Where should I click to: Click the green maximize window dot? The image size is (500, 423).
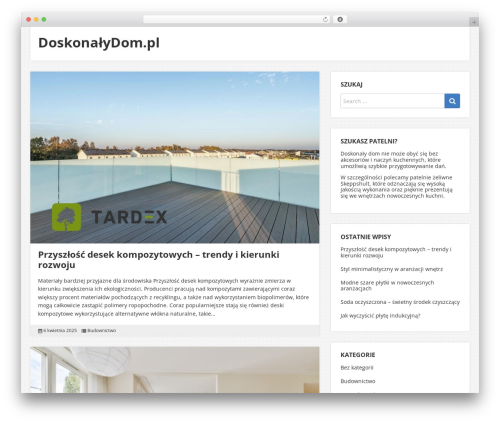coord(44,20)
